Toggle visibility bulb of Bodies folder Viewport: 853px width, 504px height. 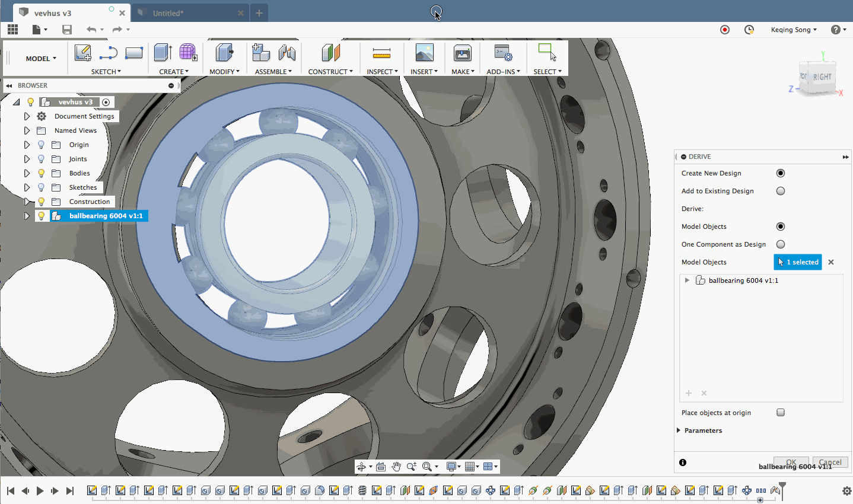click(x=41, y=173)
